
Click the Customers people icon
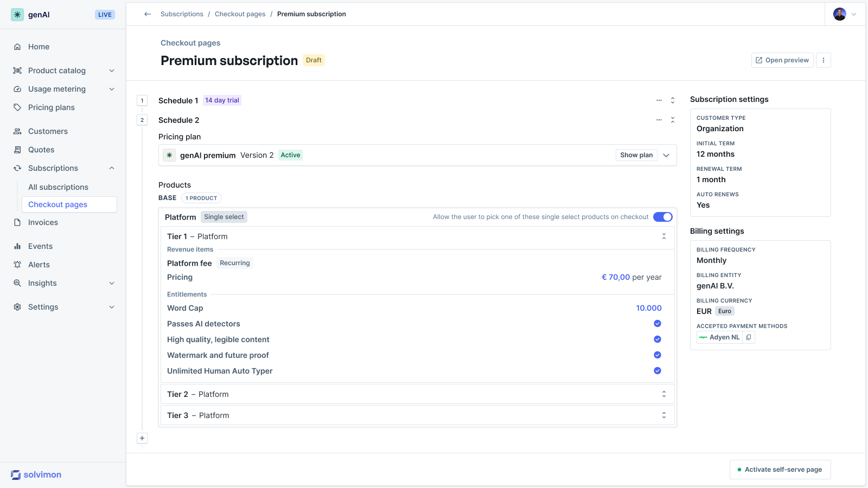17,131
